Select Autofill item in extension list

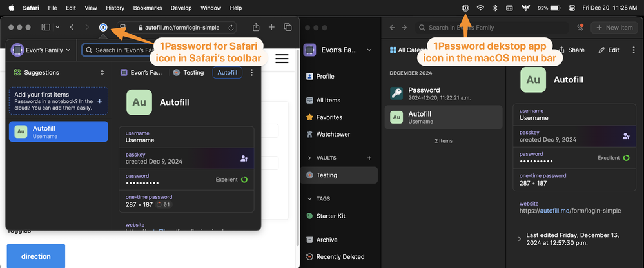pyautogui.click(x=58, y=131)
